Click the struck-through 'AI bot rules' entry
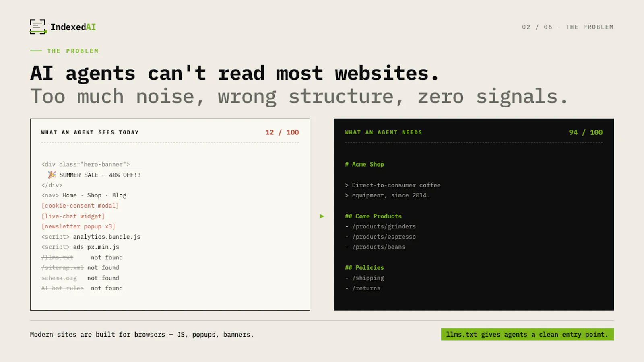The height and width of the screenshot is (362, 644). 62,288
